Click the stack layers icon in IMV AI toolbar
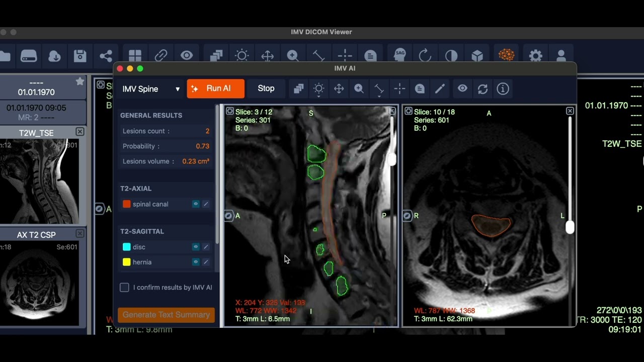This screenshot has height=362, width=644. (299, 89)
